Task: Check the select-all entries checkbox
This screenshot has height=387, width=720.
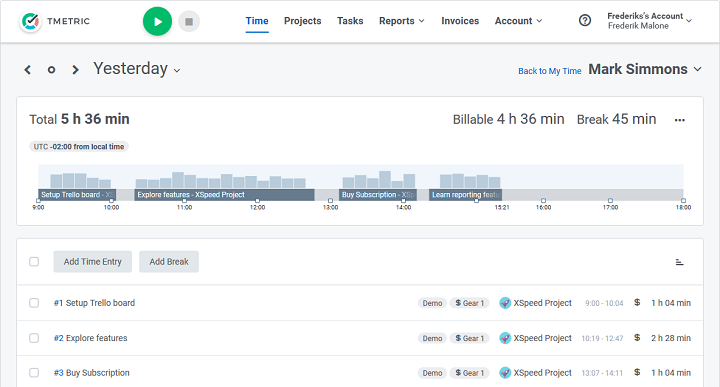Action: pyautogui.click(x=34, y=262)
